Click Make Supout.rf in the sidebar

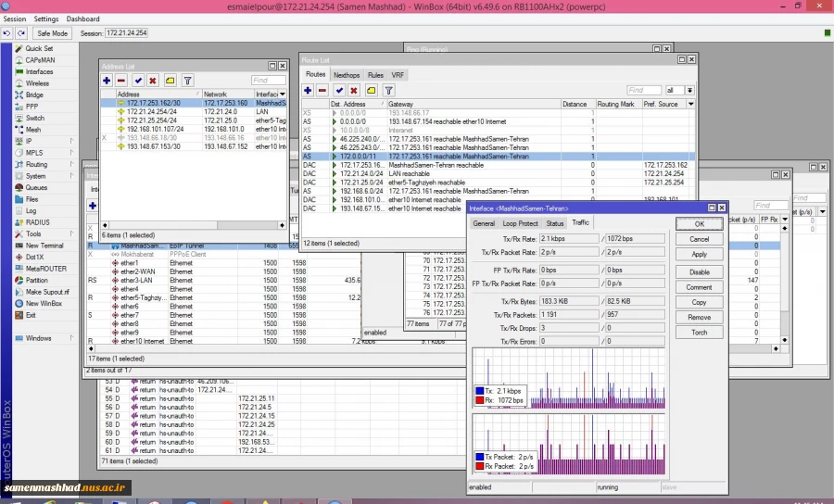pyautogui.click(x=47, y=292)
